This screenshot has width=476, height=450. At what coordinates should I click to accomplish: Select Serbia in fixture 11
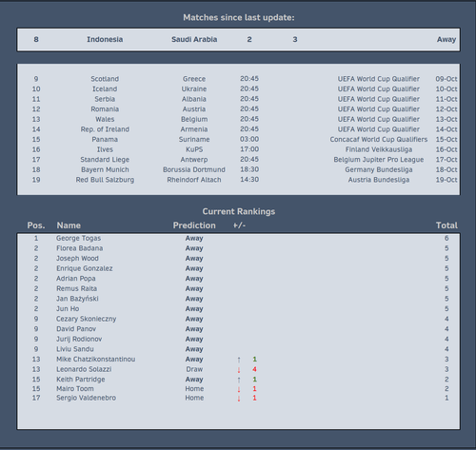click(105, 99)
